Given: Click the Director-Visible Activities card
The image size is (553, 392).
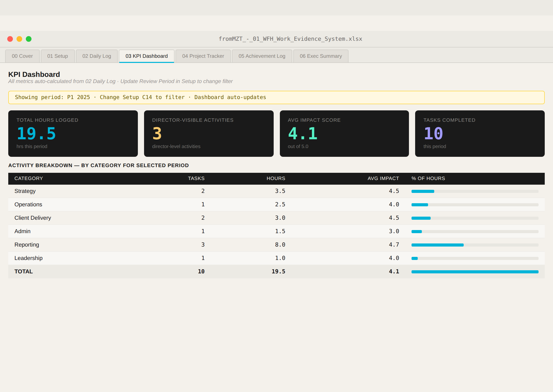Looking at the screenshot, I should 209,134.
